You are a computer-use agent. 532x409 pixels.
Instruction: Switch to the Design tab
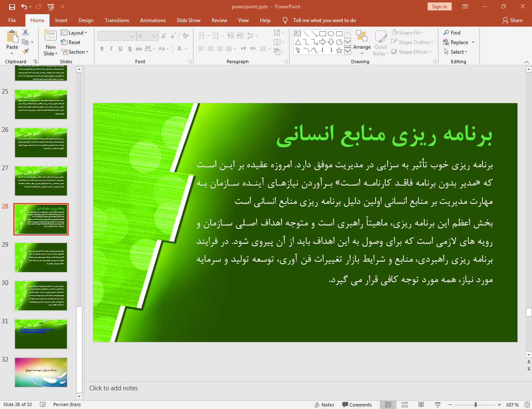pos(86,20)
